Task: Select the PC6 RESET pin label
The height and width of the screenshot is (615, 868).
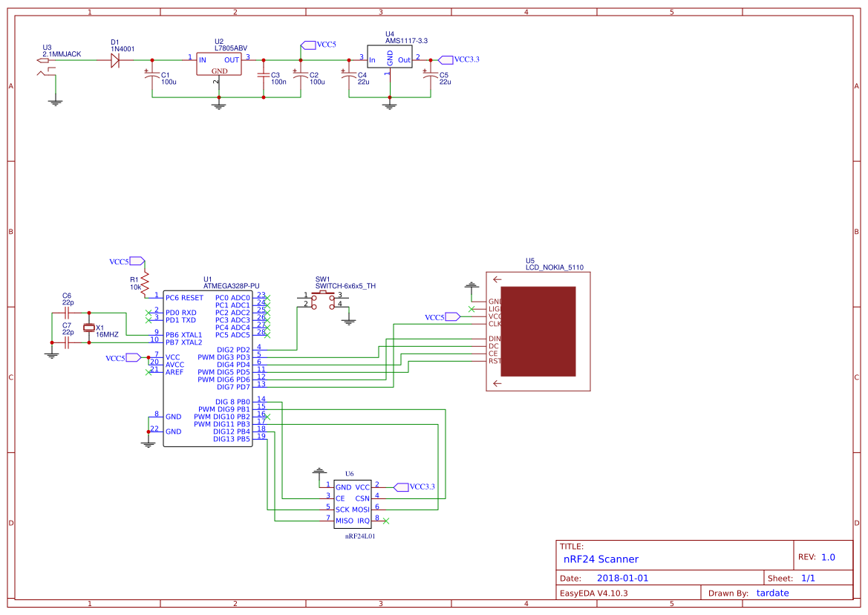Action: click(x=184, y=298)
